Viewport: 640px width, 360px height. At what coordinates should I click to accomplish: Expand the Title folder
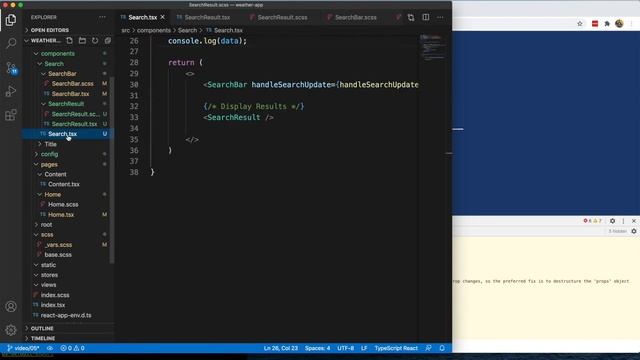coord(50,144)
